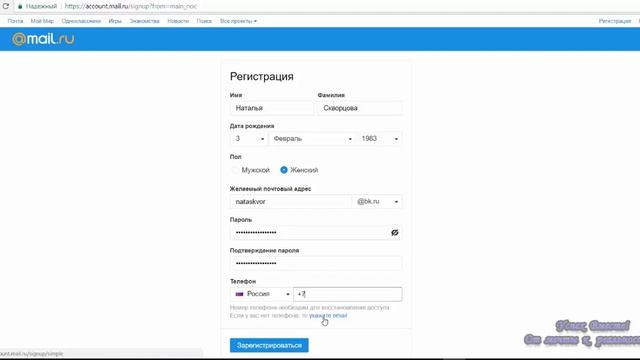Expand the Все проекты menu
This screenshot has width=640, height=360.
[x=238, y=21]
